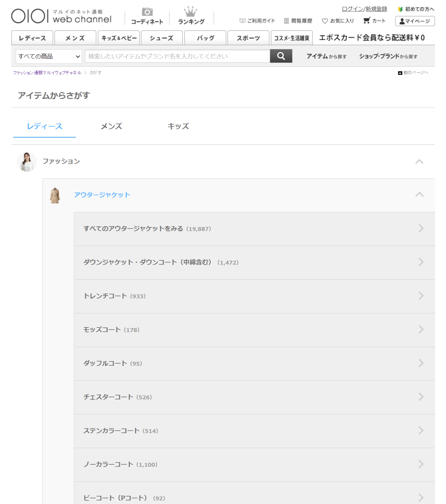Image resolution: width=446 pixels, height=504 pixels.
Task: Click the search keyword input field
Action: (x=177, y=56)
